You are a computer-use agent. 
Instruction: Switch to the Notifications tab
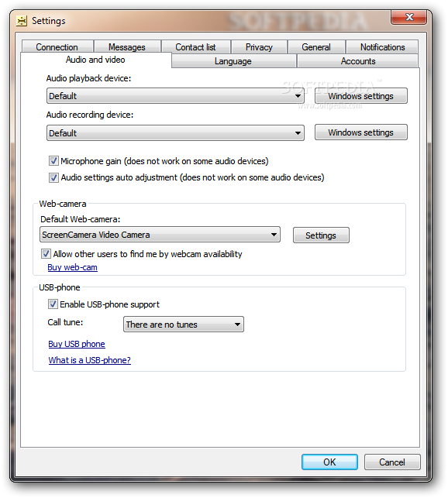382,47
